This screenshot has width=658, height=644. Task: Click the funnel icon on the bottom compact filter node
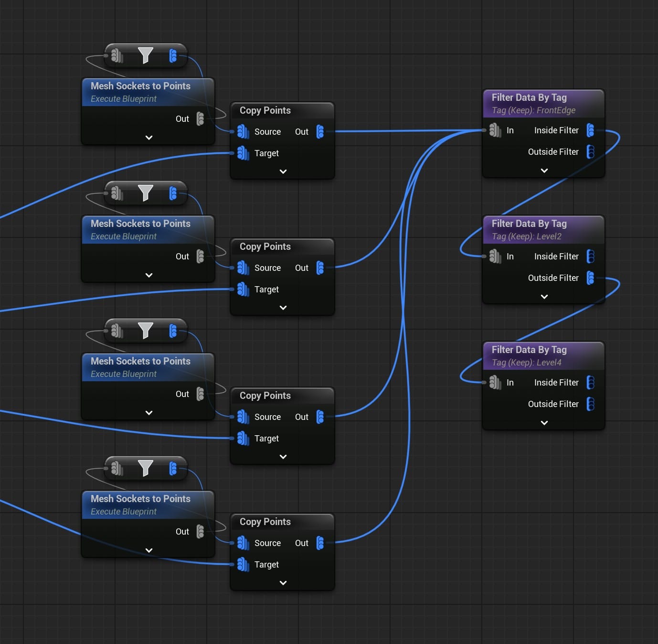[146, 468]
